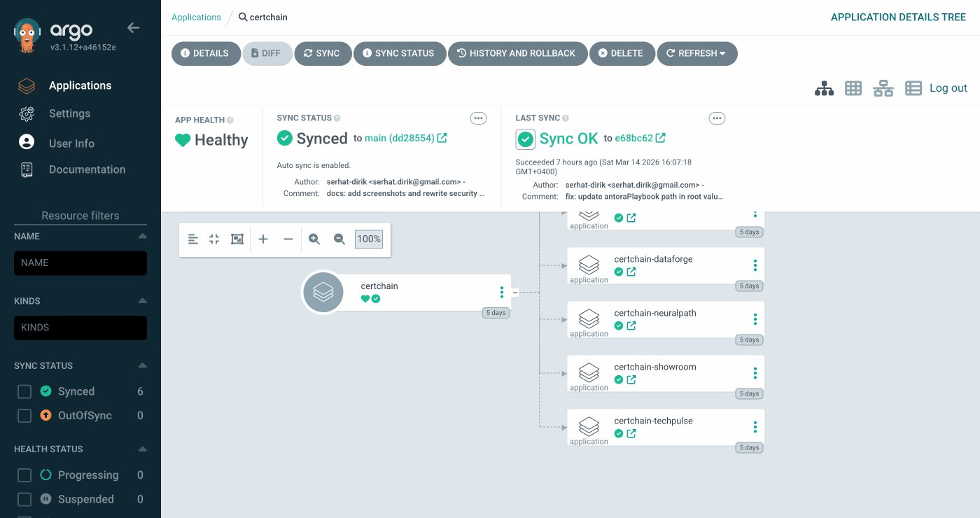Toggle the OutOfSync filter checkbox
Viewport: 980px width, 518px height.
(24, 415)
